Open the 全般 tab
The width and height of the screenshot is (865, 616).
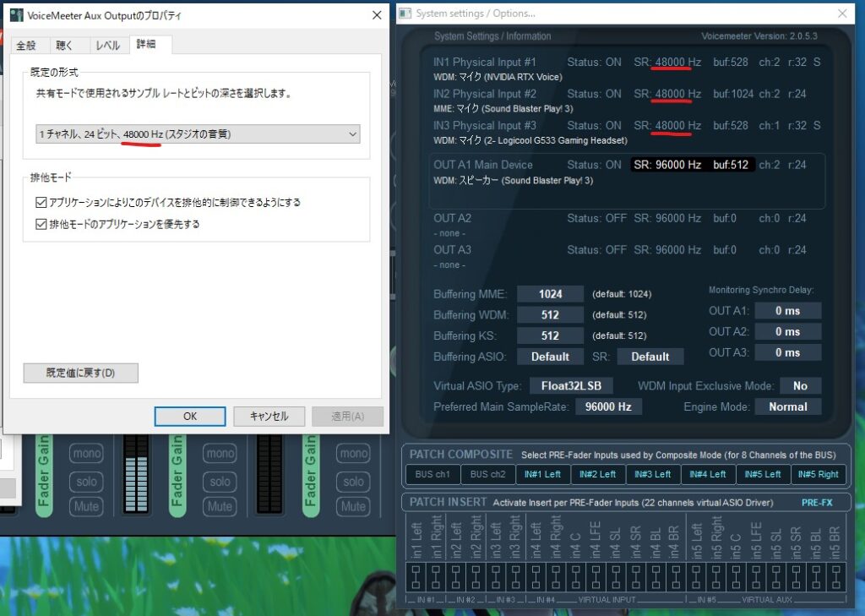(26, 46)
